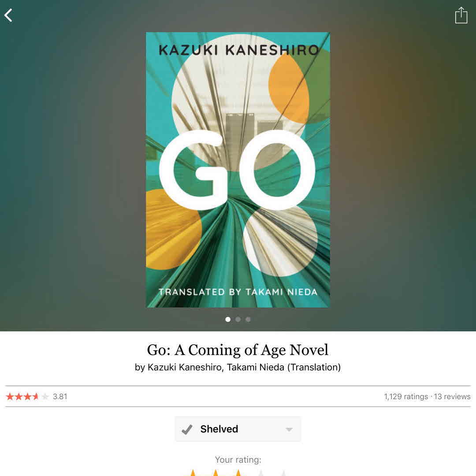
Task: Open the Shelved shelf selector
Action: pos(238,429)
